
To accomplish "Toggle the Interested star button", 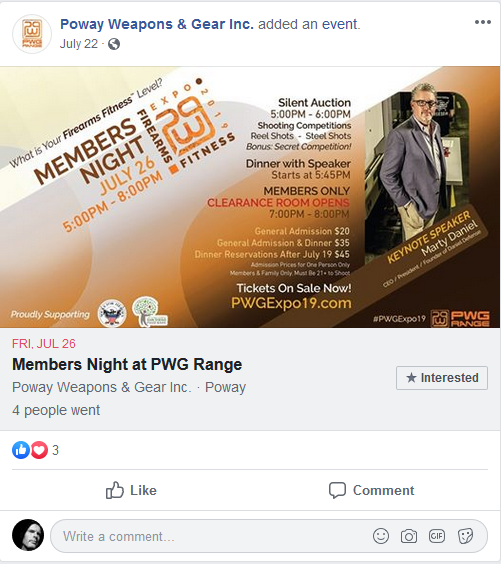I will [x=442, y=378].
